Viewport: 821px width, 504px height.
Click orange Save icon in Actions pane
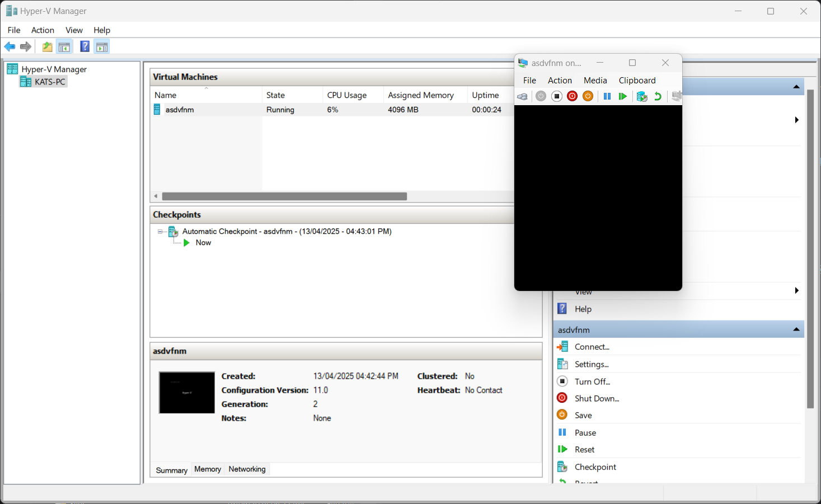(562, 414)
